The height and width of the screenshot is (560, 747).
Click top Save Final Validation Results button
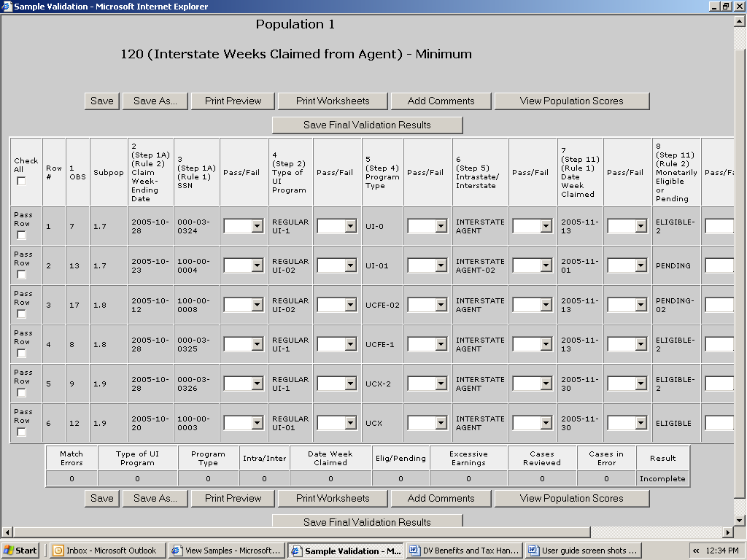367,125
